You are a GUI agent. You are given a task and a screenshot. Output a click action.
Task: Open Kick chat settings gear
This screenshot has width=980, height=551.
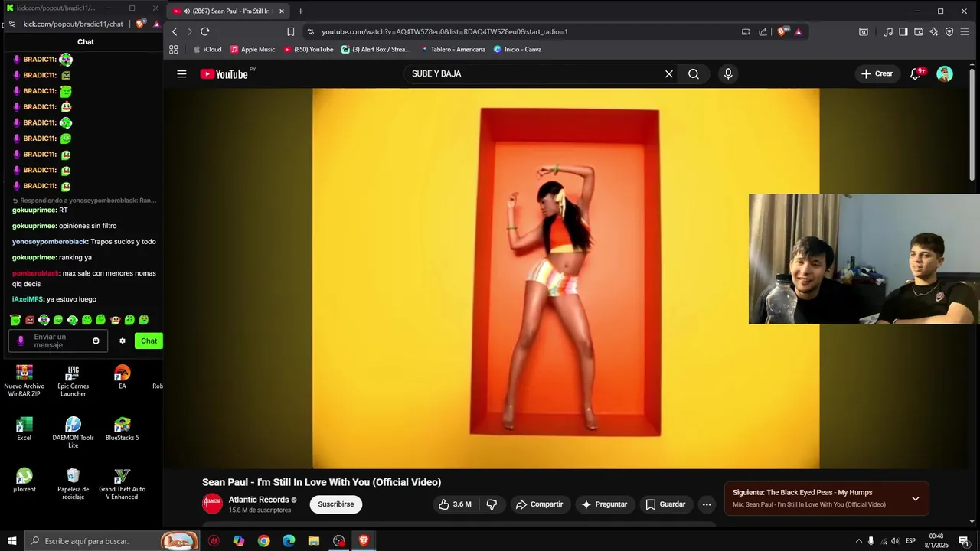[x=122, y=341]
